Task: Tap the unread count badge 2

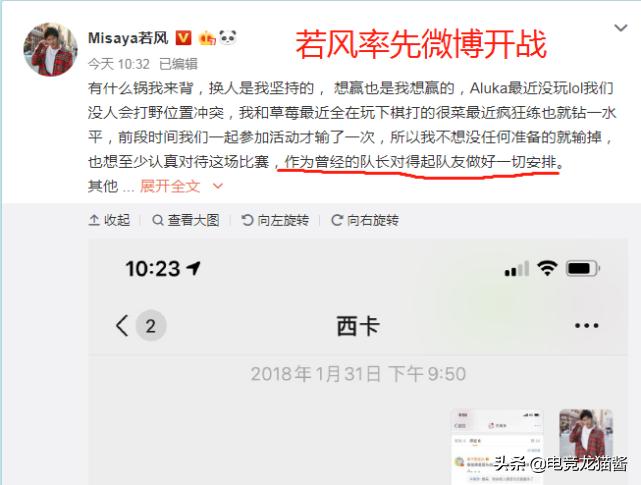Action: [151, 326]
